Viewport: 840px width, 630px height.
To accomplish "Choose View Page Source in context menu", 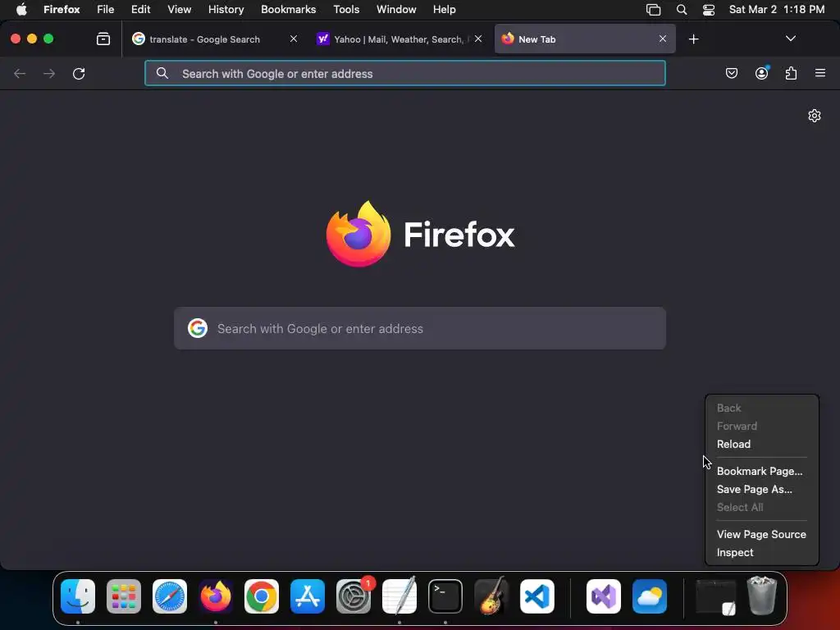I will (x=761, y=534).
